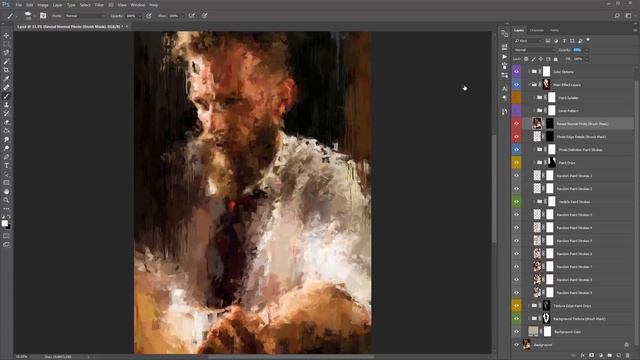Image resolution: width=640 pixels, height=360 pixels.
Task: Click Add layer mask icon
Action: [x=591, y=356]
